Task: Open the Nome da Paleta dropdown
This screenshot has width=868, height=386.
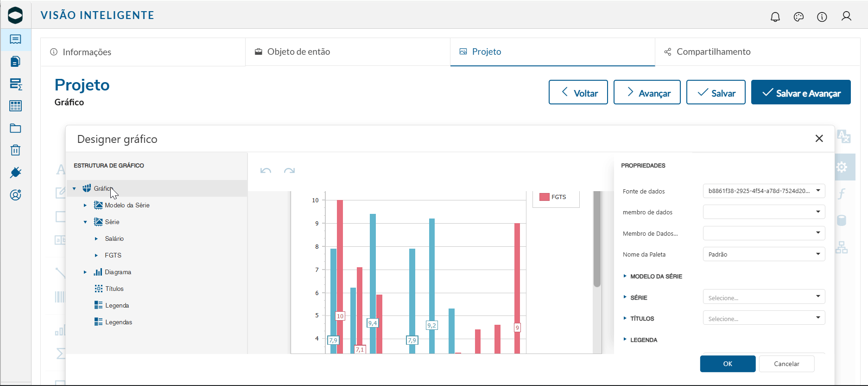Action: (764, 254)
